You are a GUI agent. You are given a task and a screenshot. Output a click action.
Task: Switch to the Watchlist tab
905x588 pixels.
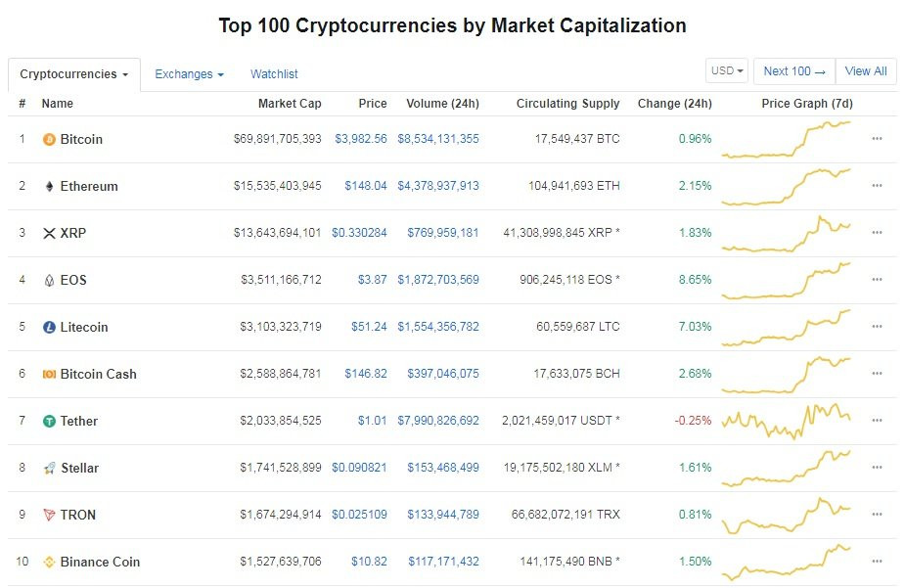click(x=274, y=74)
